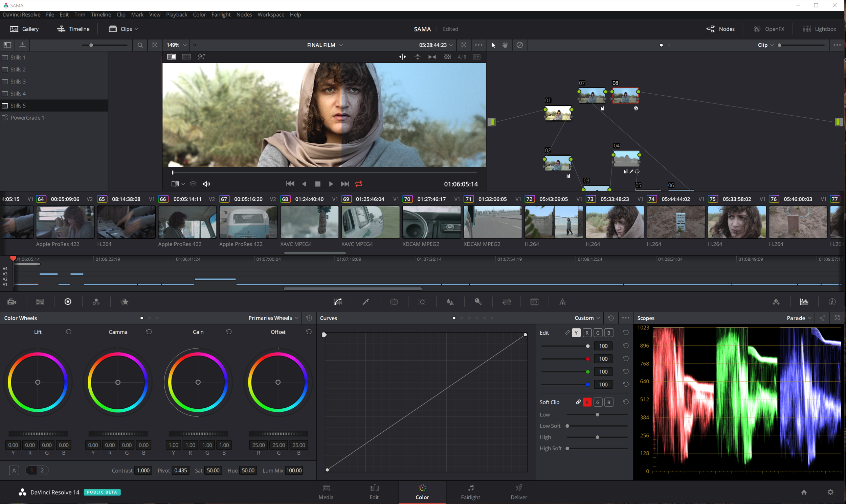846x504 pixels.
Task: Open the Key palette
Action: (478, 302)
